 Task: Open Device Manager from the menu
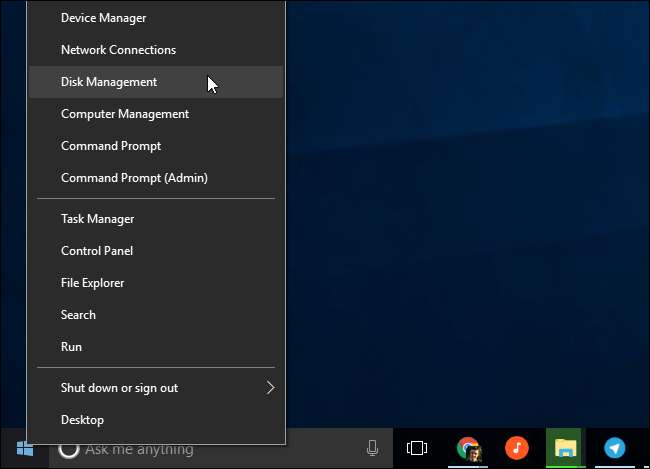click(x=156, y=18)
